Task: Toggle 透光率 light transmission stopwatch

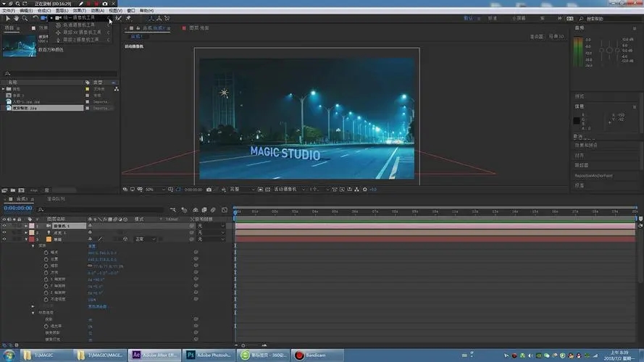Action: point(46,326)
